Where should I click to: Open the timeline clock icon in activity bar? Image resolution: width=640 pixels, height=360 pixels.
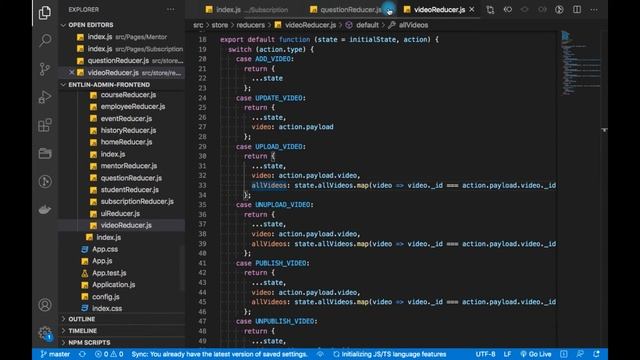[x=45, y=181]
